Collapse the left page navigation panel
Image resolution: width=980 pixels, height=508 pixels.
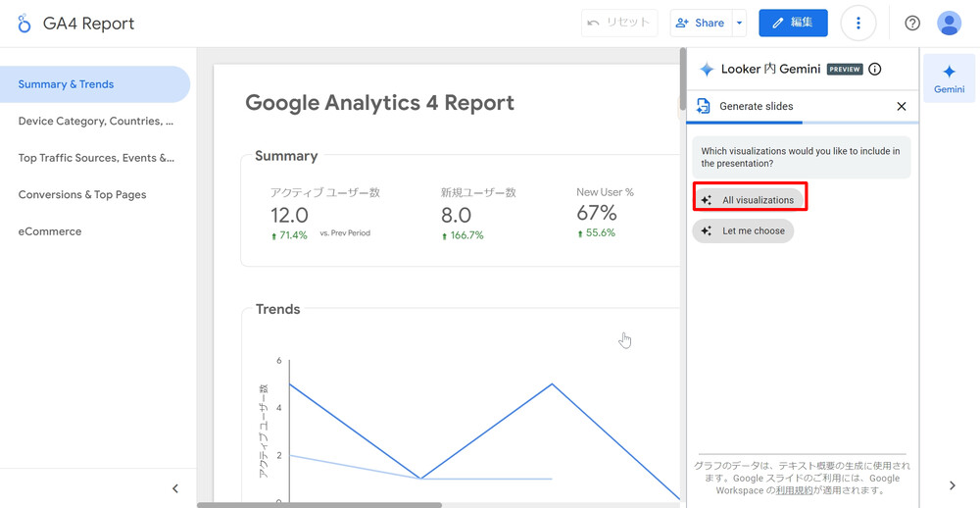click(x=175, y=488)
